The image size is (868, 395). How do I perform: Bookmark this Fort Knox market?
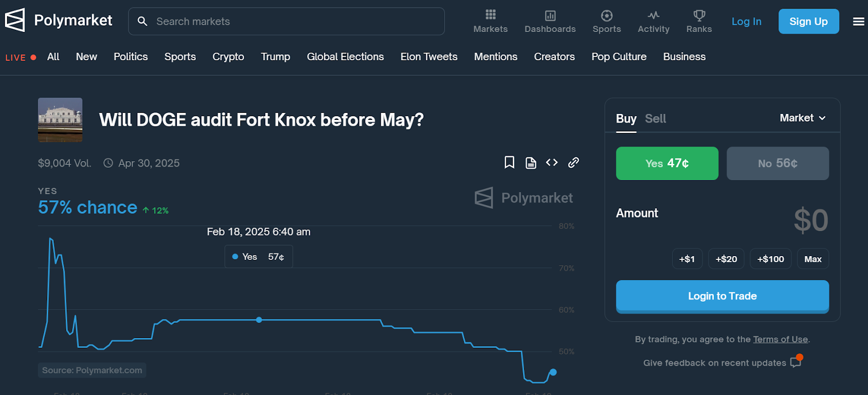(509, 162)
